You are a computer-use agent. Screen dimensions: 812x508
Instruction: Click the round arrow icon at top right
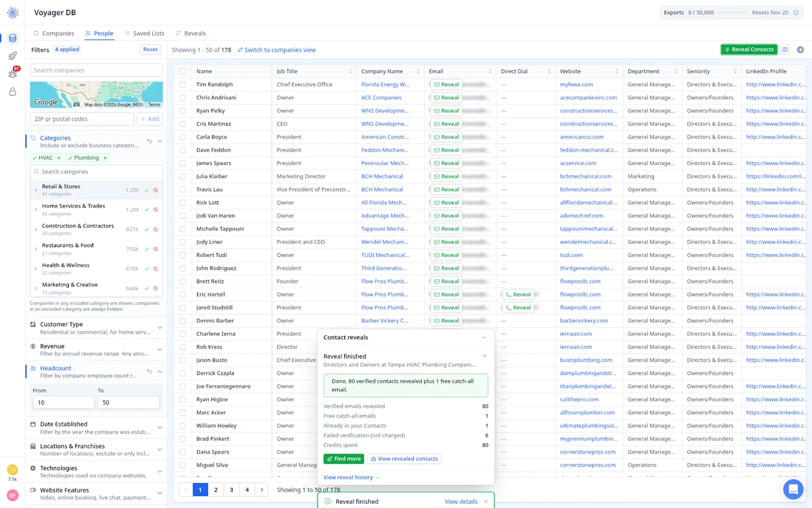pos(801,50)
